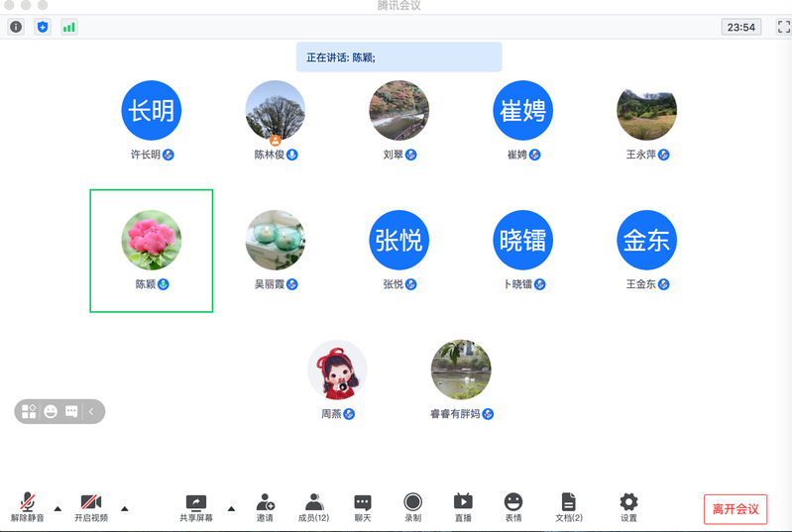Select 陈颖's pink flower avatar
The width and height of the screenshot is (792, 532).
(151, 240)
